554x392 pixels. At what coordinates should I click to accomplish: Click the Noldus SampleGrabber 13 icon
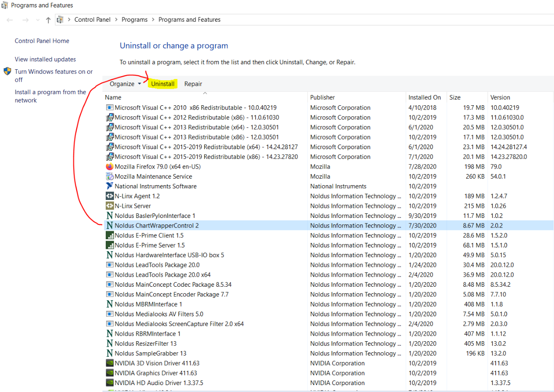pyautogui.click(x=109, y=353)
